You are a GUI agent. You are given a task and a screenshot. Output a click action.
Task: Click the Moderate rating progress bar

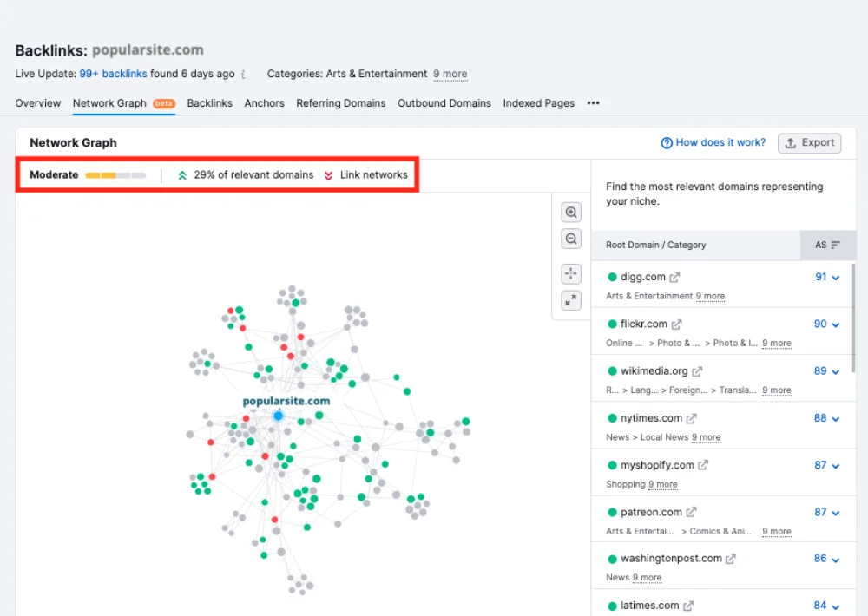click(115, 175)
